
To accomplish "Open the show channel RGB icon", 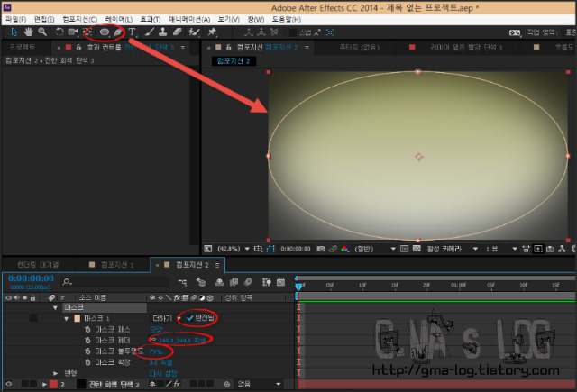I will pyautogui.click(x=344, y=249).
